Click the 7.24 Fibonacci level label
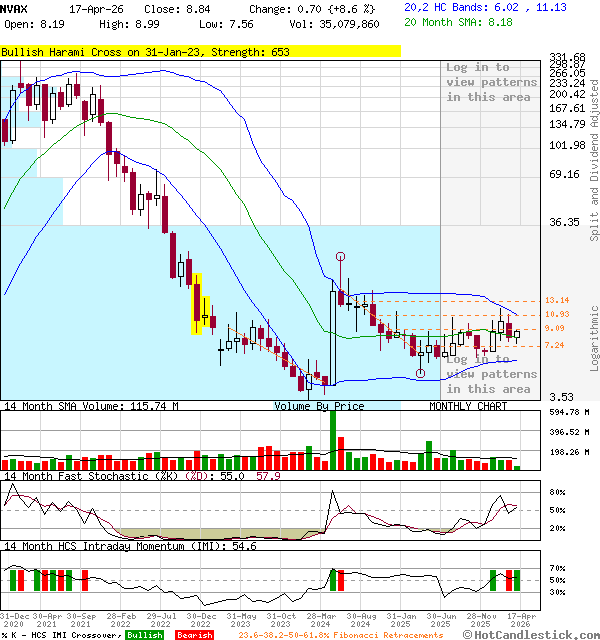600x640 pixels. [555, 345]
